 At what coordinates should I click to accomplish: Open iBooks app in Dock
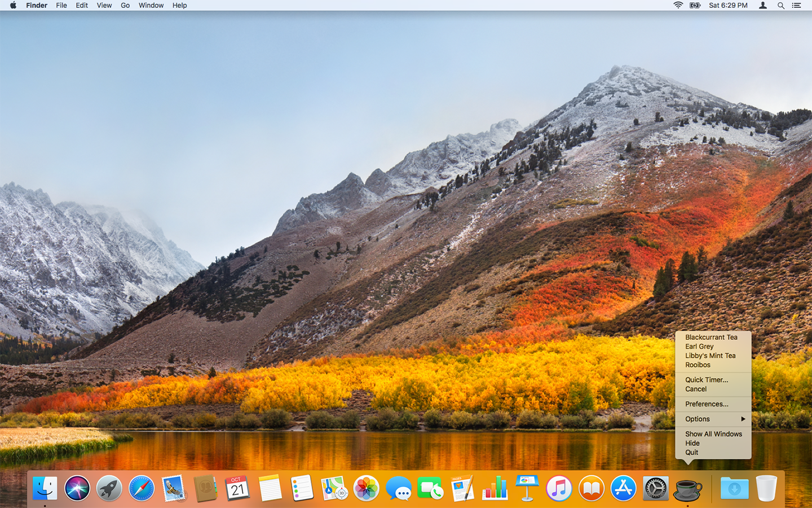592,488
